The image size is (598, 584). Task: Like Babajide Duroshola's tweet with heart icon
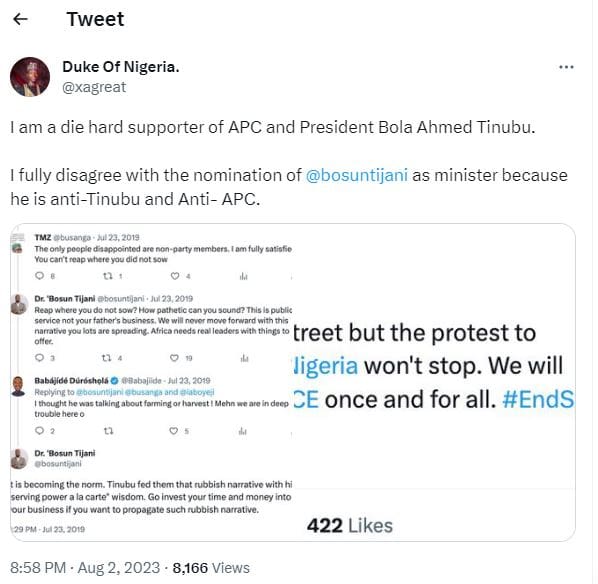coord(174,431)
